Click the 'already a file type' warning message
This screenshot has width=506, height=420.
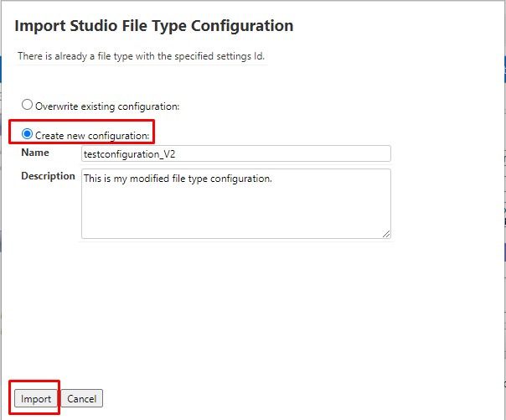pos(142,56)
